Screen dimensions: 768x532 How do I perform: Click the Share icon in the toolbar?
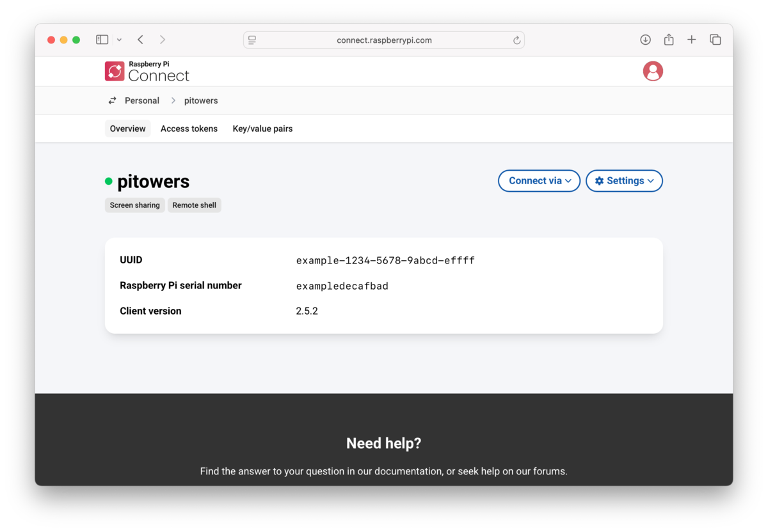click(x=668, y=39)
